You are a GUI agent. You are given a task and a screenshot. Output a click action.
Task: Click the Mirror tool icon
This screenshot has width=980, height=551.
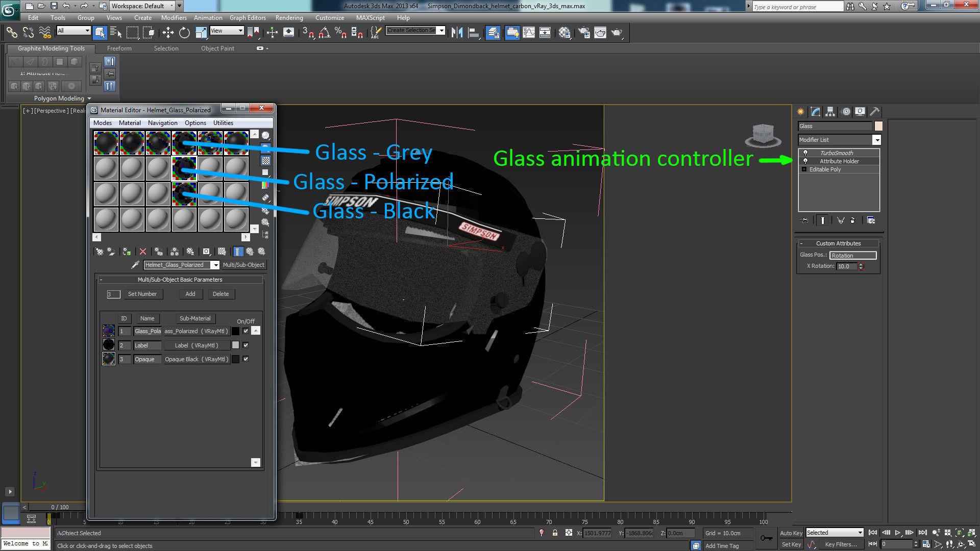457,33
